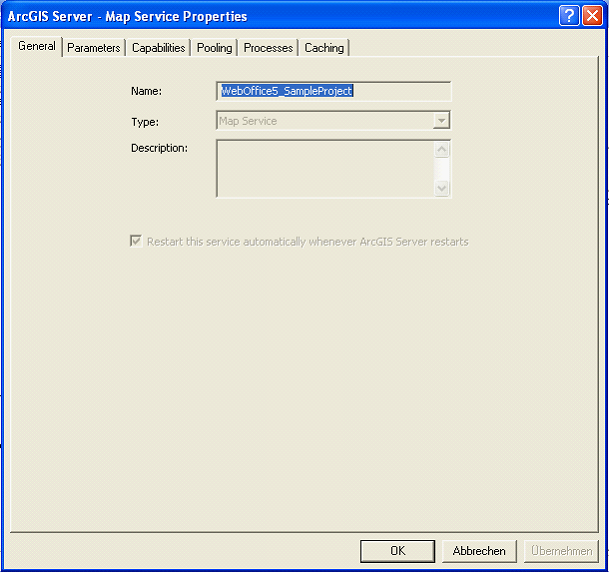609x572 pixels.
Task: Expand the Type dropdown arrow
Action: [x=441, y=121]
